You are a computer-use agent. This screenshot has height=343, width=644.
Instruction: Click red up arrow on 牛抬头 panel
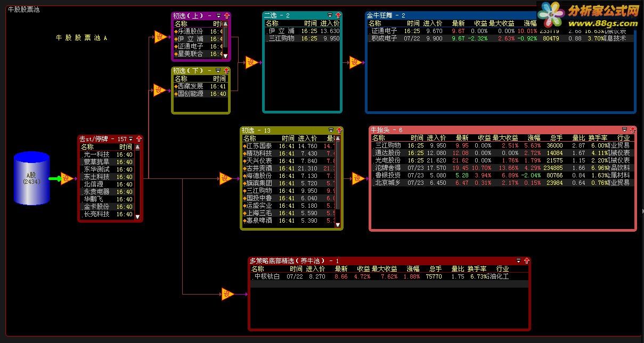click(x=632, y=129)
